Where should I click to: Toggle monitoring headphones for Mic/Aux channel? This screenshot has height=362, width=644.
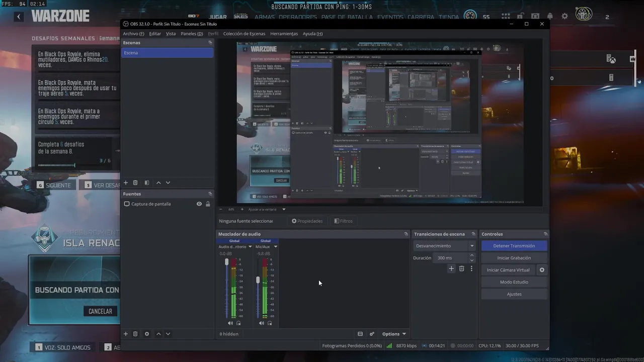(270, 323)
